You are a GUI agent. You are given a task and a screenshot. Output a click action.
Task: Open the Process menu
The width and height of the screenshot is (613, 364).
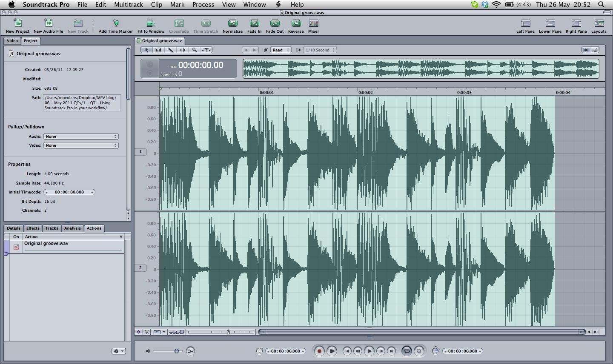(203, 4)
